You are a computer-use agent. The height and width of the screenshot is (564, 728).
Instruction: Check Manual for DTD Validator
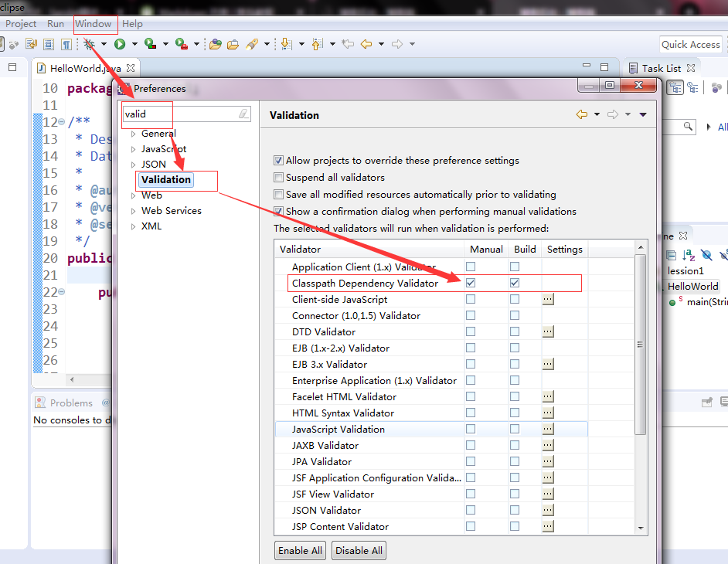(x=471, y=331)
